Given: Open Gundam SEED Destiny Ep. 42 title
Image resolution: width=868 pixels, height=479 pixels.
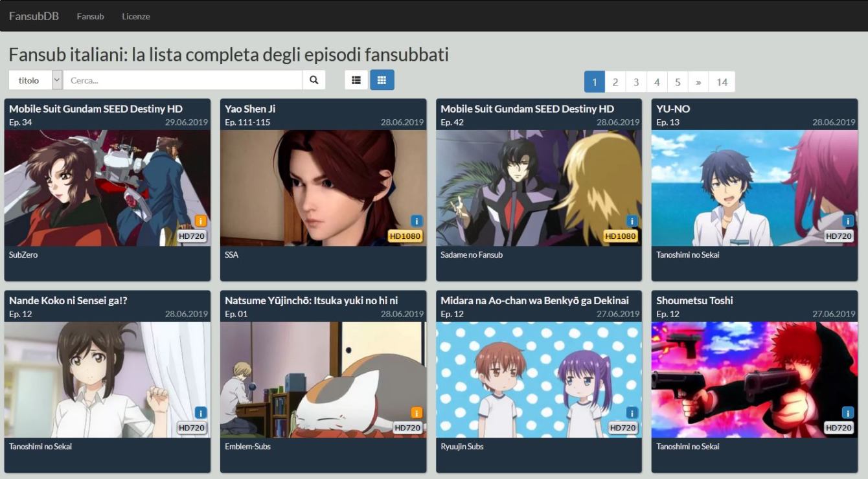Looking at the screenshot, I should tap(527, 109).
